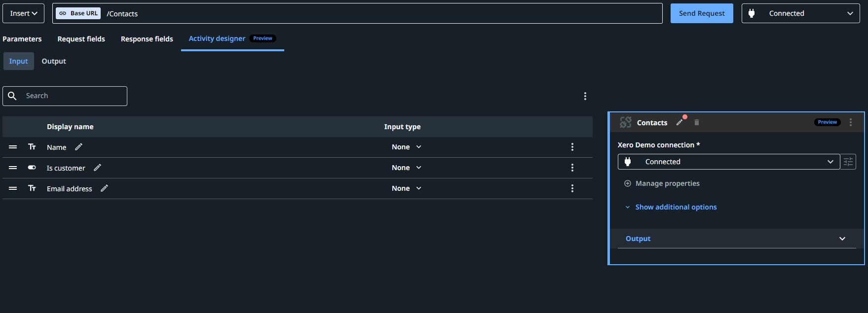Open the Xero Demo connection dropdown
This screenshot has width=868, height=313.
pyautogui.click(x=729, y=162)
